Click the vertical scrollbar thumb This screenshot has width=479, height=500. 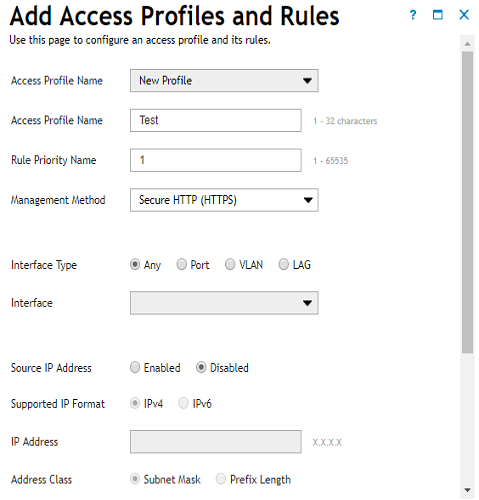[468, 202]
